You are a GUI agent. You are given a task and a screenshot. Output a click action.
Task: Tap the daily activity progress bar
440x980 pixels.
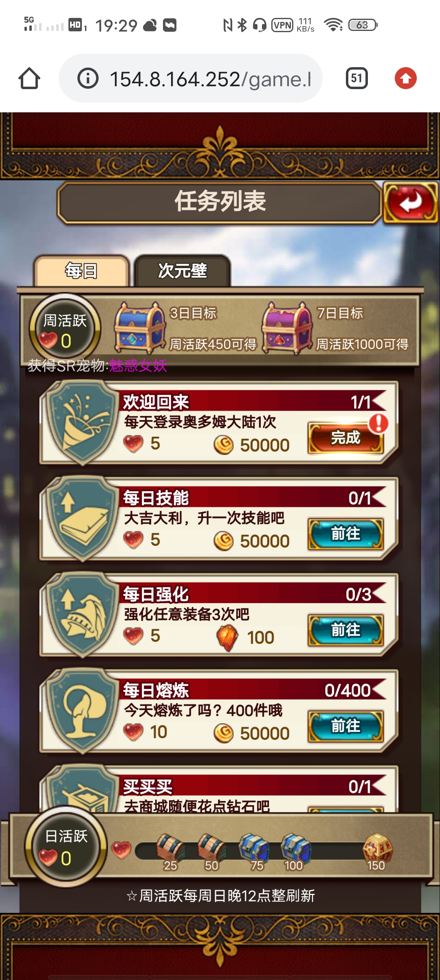click(x=261, y=851)
